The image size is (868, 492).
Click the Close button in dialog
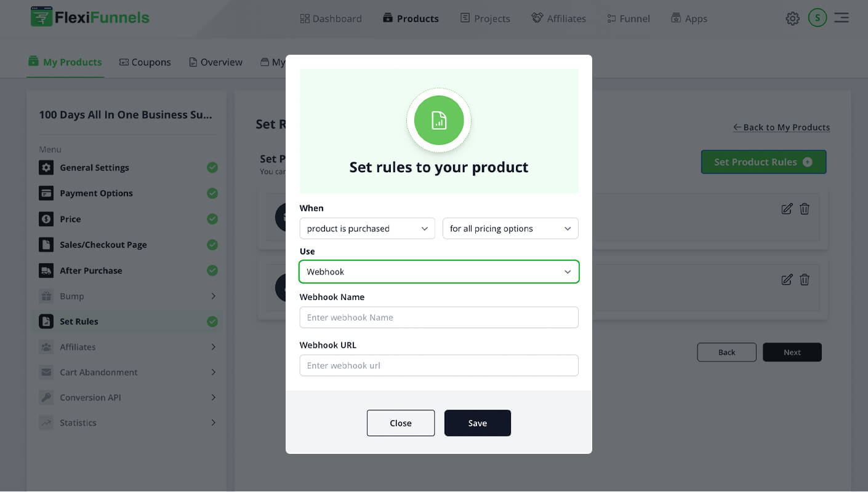[401, 423]
